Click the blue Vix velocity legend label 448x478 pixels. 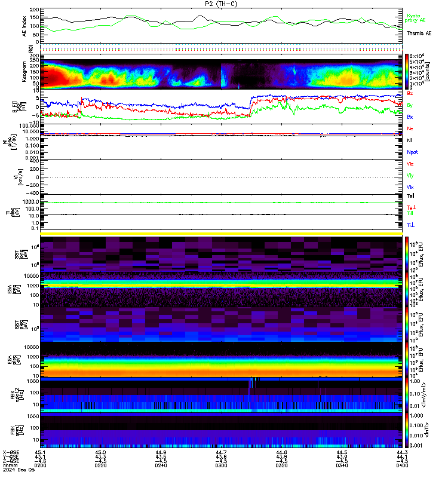tap(410, 187)
